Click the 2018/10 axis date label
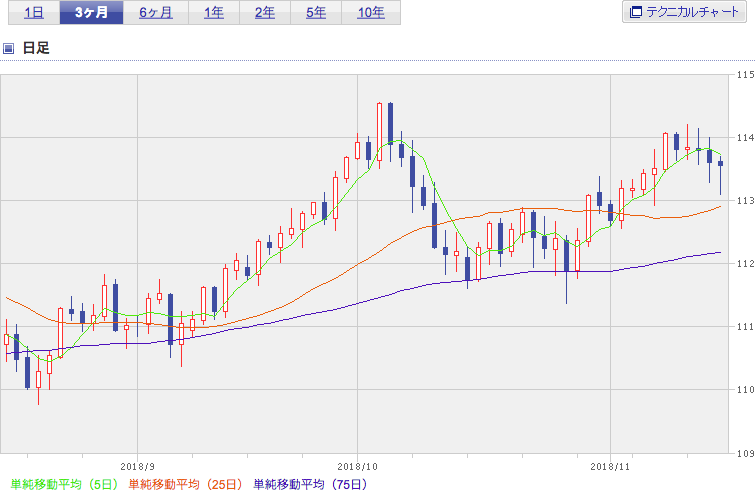Viewport: 755px width, 493px height. (357, 467)
